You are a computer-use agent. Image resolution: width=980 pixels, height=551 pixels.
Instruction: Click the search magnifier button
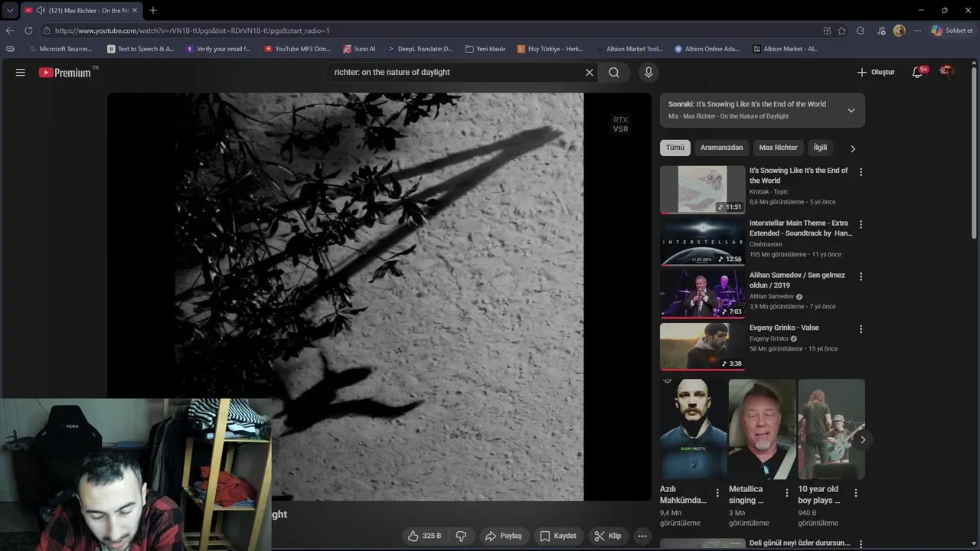click(614, 72)
